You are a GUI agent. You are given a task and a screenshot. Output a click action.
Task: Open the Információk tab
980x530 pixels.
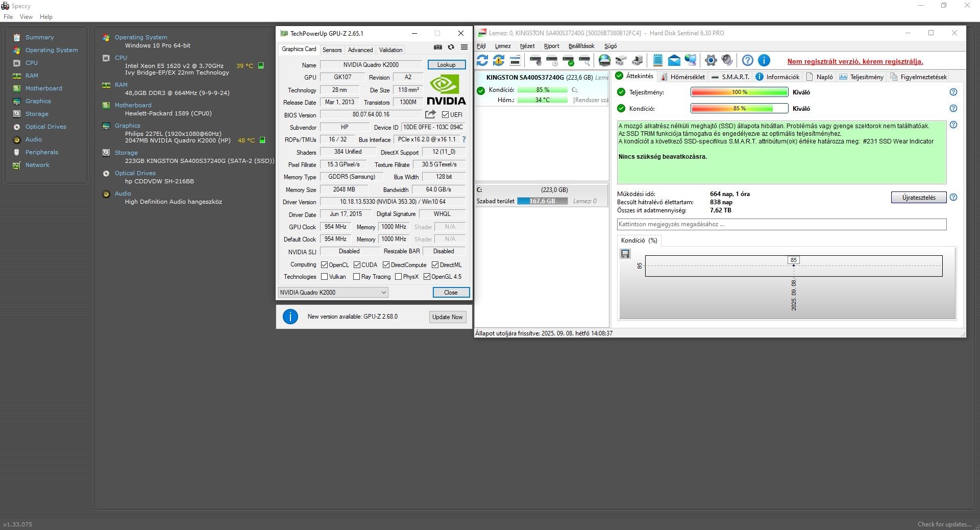(777, 77)
